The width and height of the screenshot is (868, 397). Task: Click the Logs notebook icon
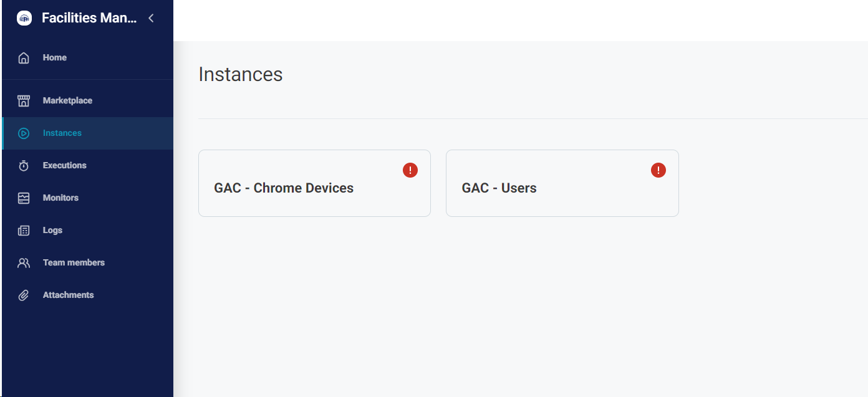[23, 230]
